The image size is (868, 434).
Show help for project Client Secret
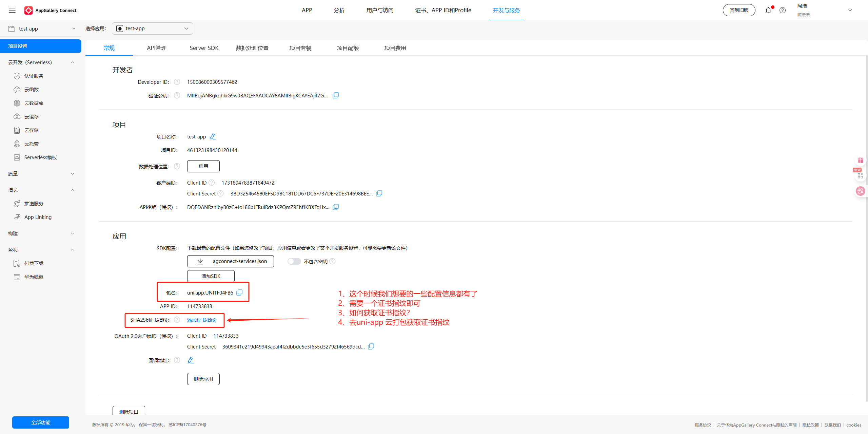[x=220, y=193]
